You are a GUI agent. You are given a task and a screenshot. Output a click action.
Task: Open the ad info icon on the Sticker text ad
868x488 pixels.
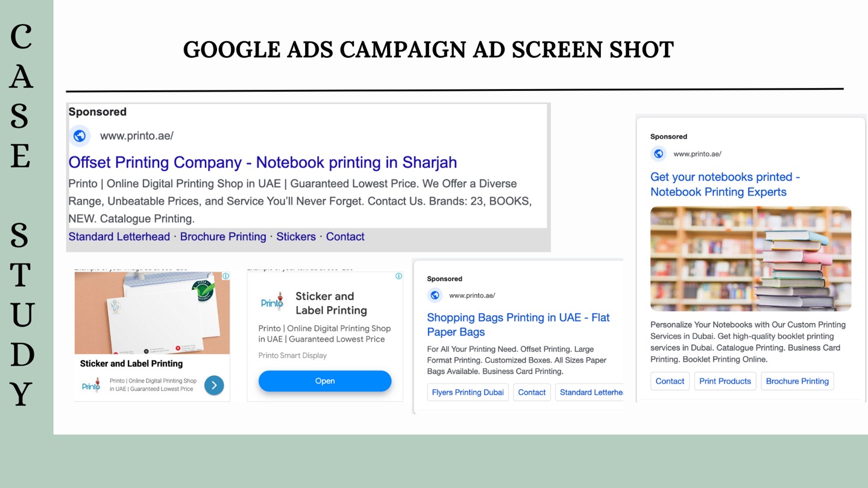[398, 276]
